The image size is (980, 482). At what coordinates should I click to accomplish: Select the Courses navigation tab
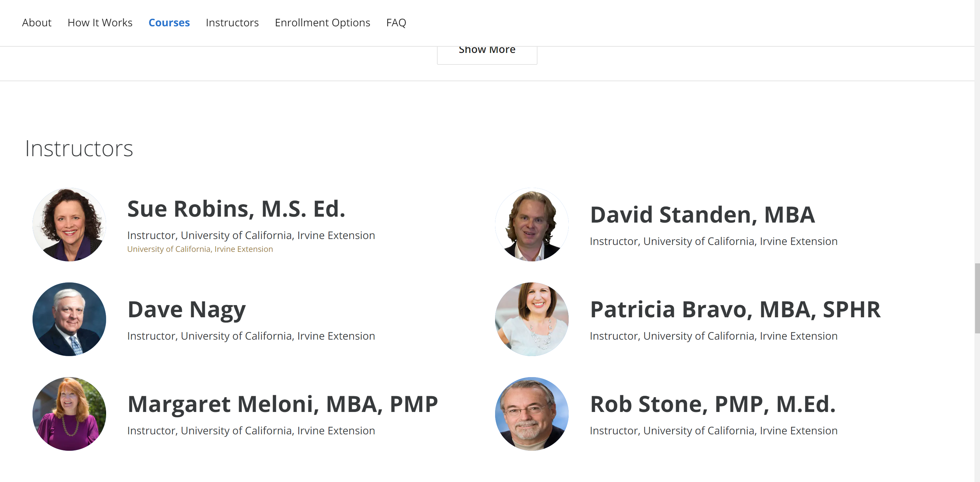click(169, 23)
